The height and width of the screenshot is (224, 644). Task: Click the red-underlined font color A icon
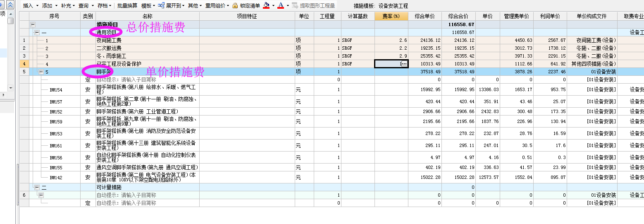(x=281, y=5)
